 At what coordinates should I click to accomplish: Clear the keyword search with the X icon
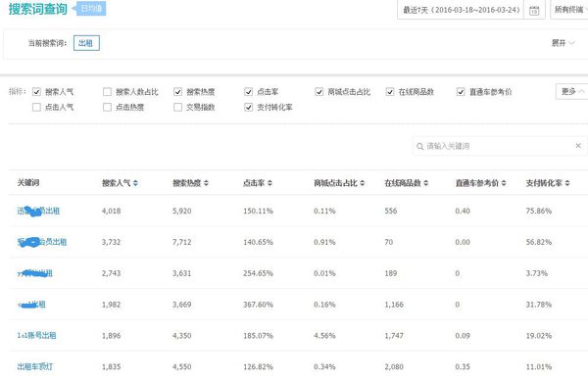pyautogui.click(x=578, y=145)
